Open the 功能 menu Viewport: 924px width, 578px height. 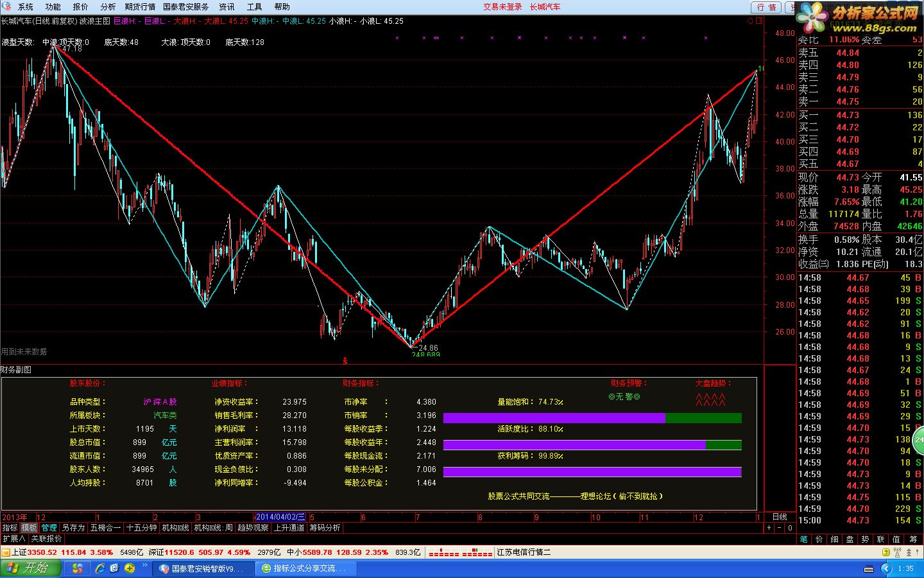[53, 7]
